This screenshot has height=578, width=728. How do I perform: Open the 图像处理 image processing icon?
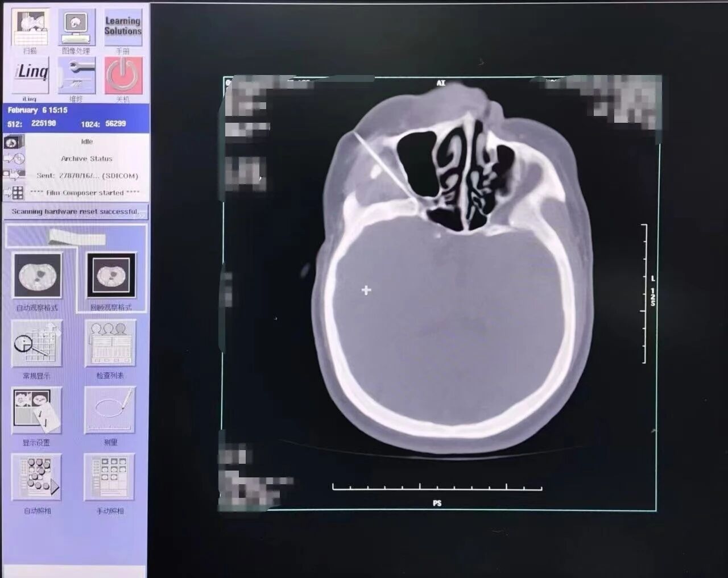[76, 27]
